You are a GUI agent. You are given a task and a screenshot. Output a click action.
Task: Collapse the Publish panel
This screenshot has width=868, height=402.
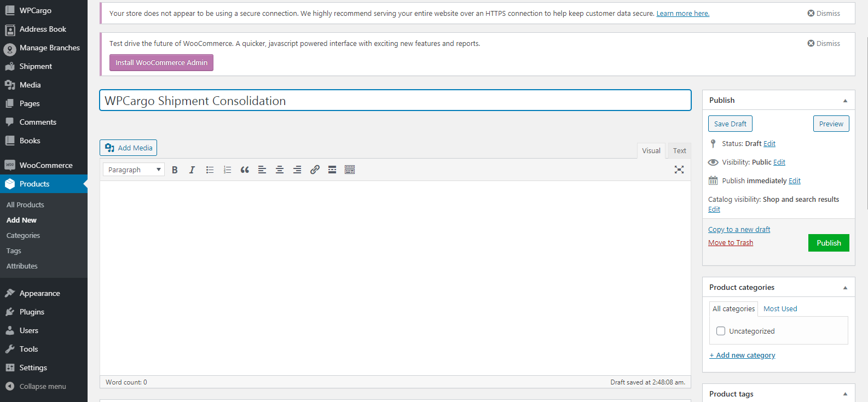pyautogui.click(x=845, y=101)
